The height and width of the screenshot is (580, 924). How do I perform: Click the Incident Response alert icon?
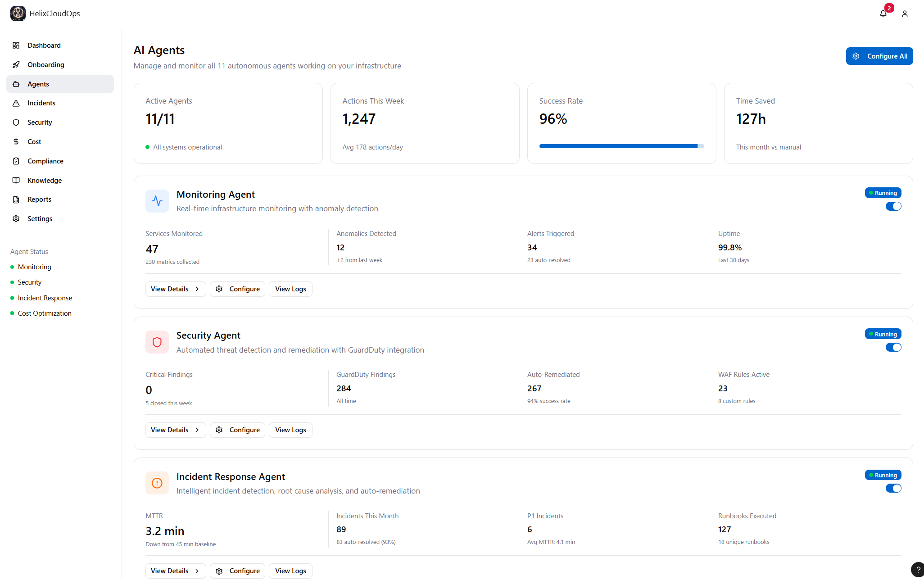click(x=157, y=483)
